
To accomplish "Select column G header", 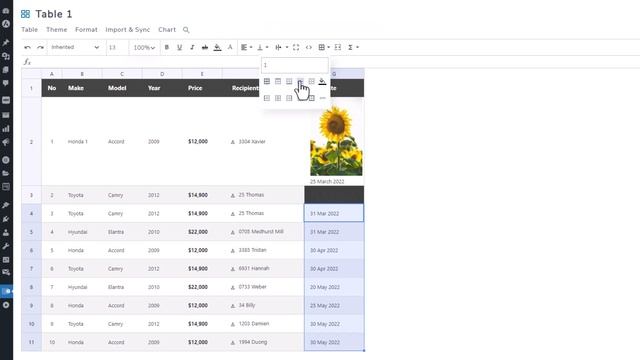I will click(334, 74).
